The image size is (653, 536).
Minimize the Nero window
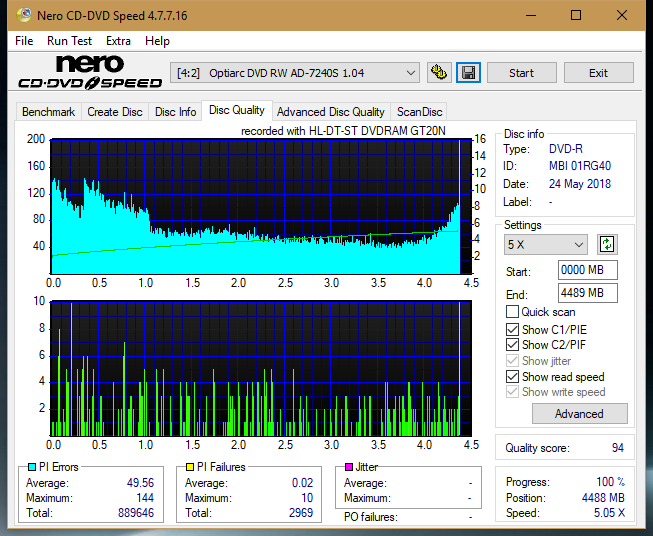[x=531, y=15]
